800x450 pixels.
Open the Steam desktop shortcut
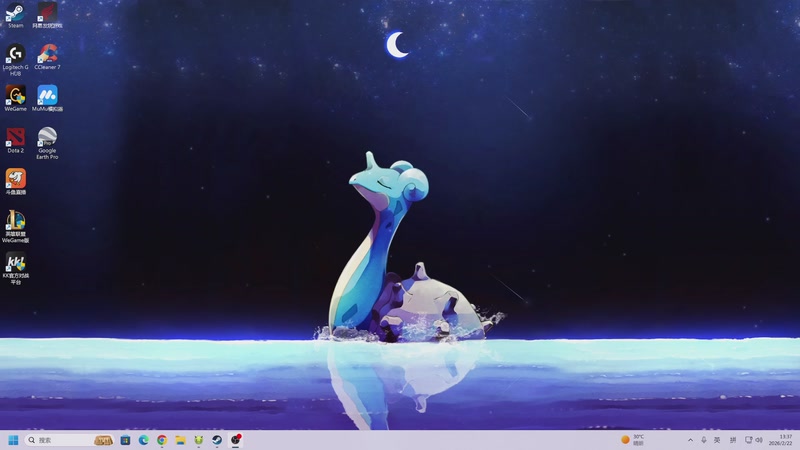pos(15,16)
